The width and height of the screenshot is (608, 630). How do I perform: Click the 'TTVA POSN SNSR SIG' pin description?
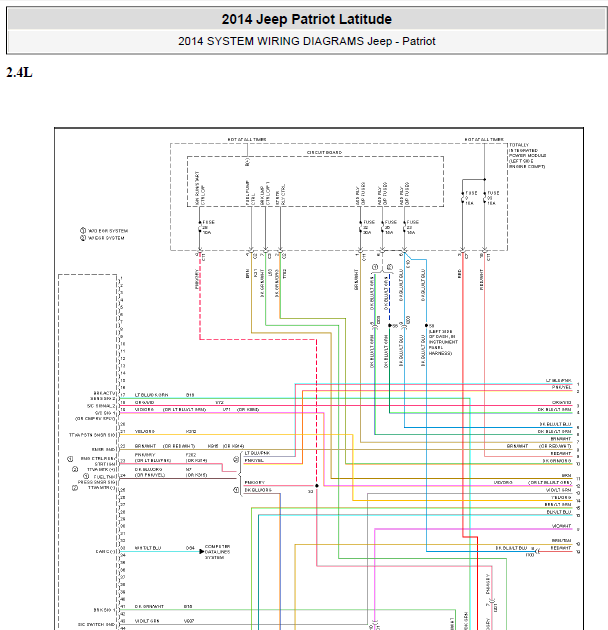tap(92, 435)
